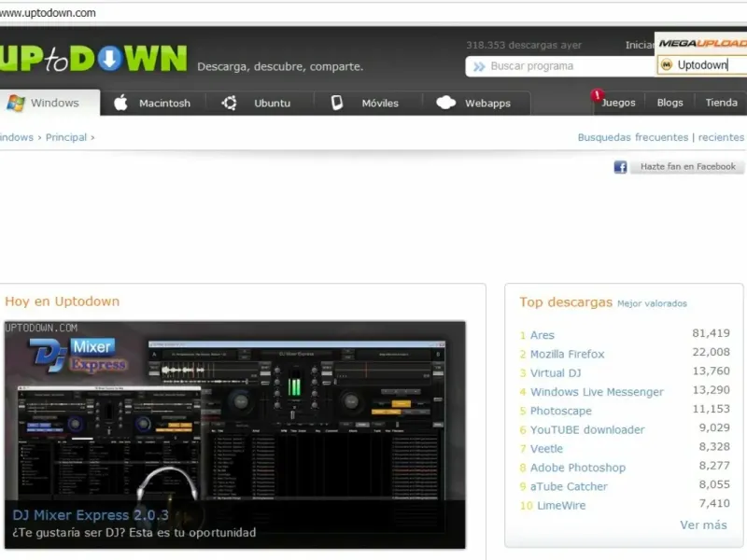Click the 81,419 download count
The width and height of the screenshot is (747, 560).
click(711, 333)
